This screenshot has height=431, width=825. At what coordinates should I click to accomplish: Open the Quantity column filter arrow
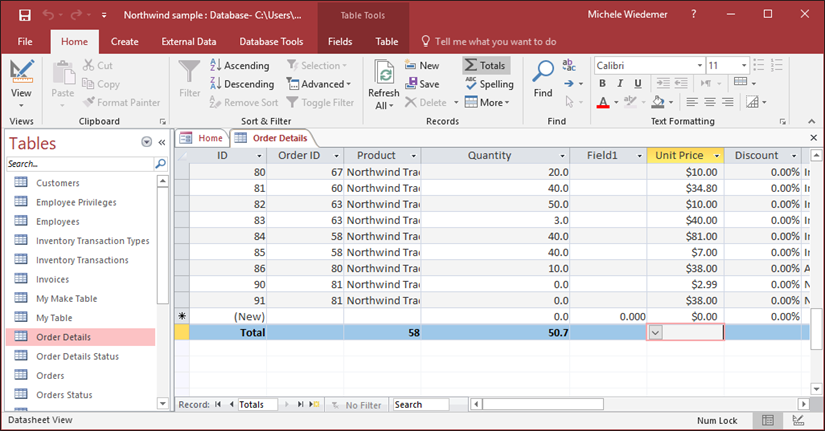click(x=562, y=156)
